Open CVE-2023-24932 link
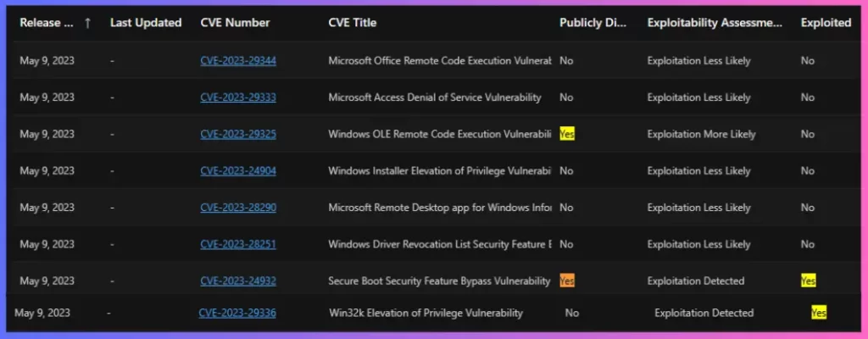This screenshot has width=868, height=339. [x=238, y=281]
